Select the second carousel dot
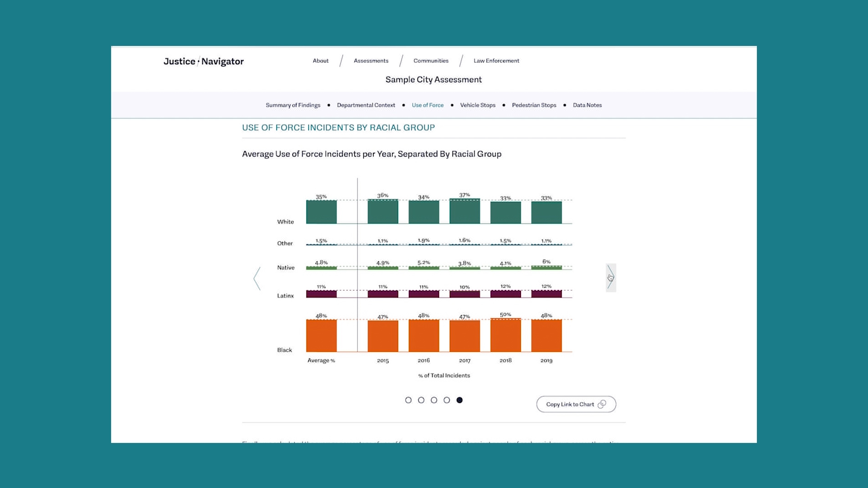 point(421,400)
